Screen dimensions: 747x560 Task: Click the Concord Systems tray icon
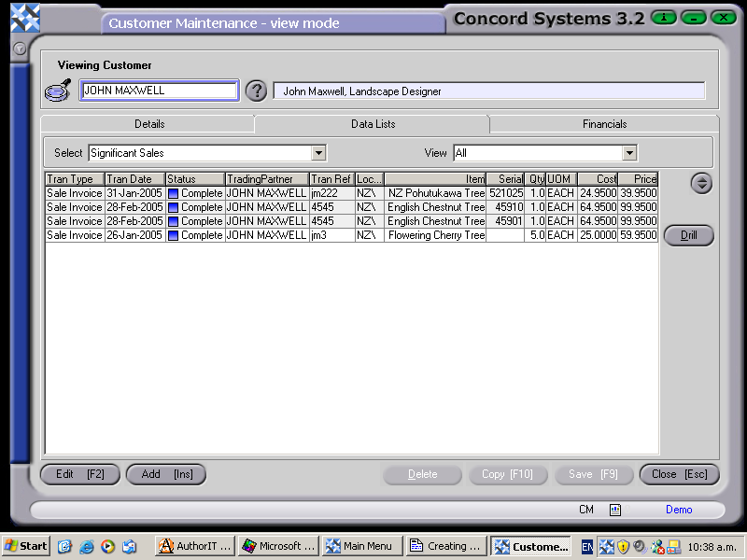[607, 546]
